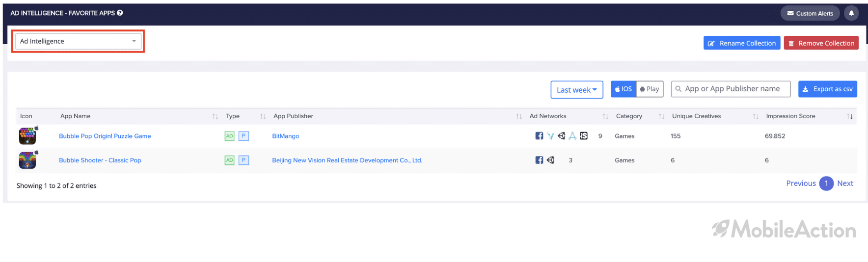Viewport: 868px width, 262px height.
Task: Click the Impression Score column header
Action: 790,116
